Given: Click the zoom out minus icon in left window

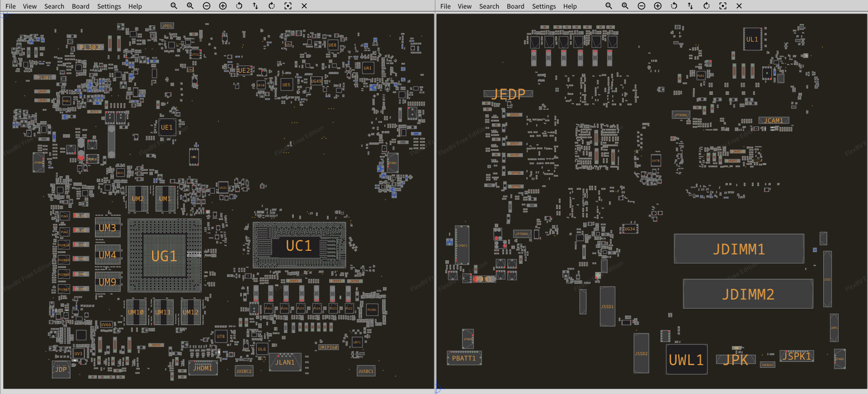Looking at the screenshot, I should (x=207, y=6).
